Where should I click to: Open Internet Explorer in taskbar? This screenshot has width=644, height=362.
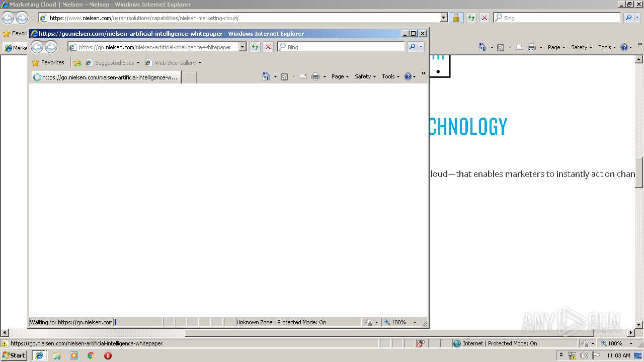(39, 355)
